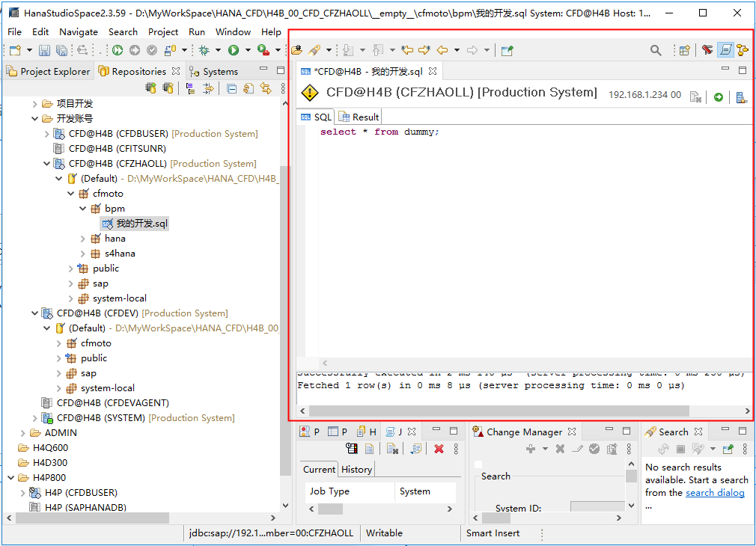The image size is (756, 546).
Task: Click the New wizard icon in toolbar
Action: (x=16, y=50)
